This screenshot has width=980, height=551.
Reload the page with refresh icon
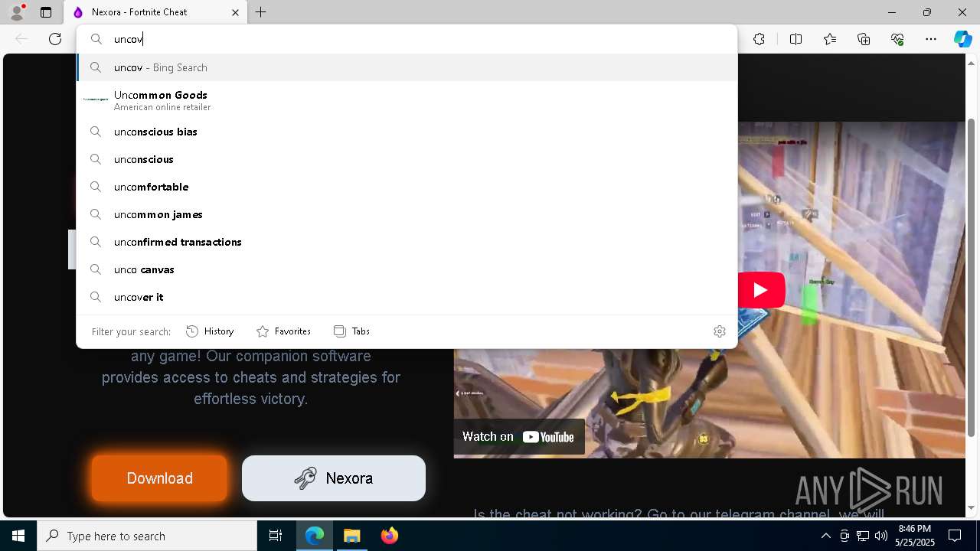55,39
